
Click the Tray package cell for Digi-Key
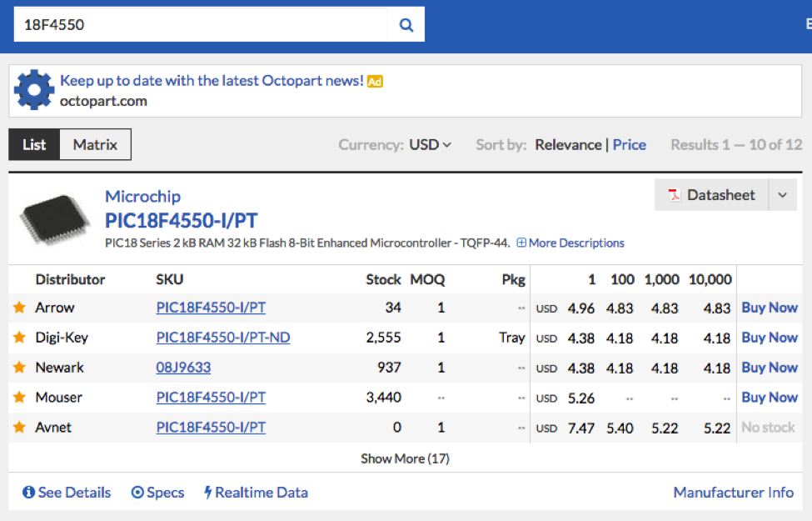point(512,338)
